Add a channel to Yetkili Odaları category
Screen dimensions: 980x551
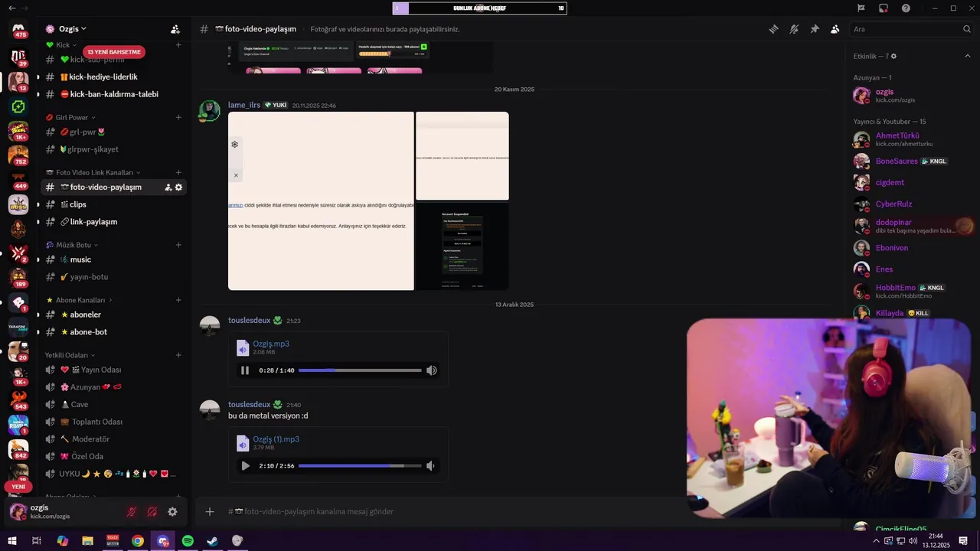[x=178, y=356]
